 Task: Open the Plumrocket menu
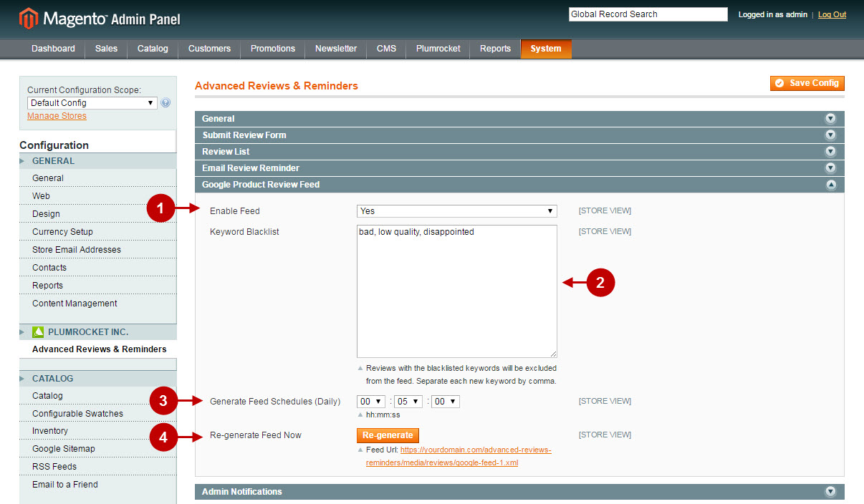click(x=438, y=49)
